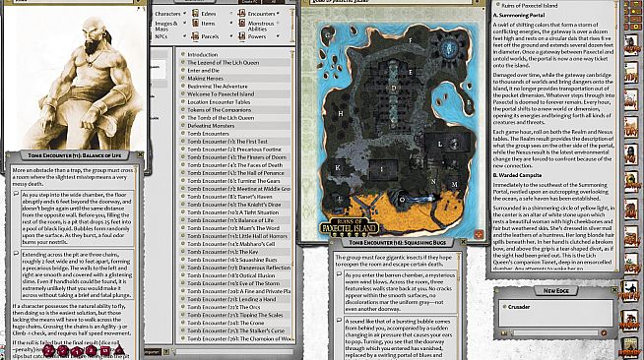Image resolution: width=644 pixels, height=360 pixels.
Task: Open the Edges library book icon
Action: pyautogui.click(x=196, y=14)
